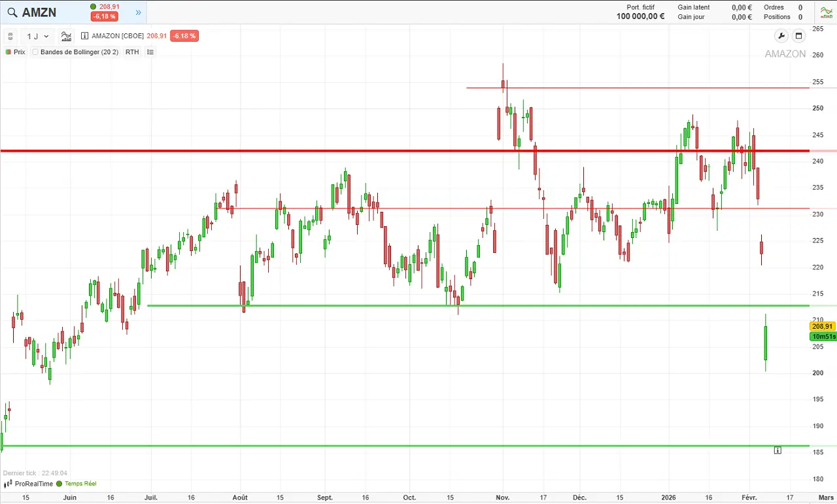Click the colored chart icon in top-right corner
The height and width of the screenshot is (504, 837).
click(826, 12)
